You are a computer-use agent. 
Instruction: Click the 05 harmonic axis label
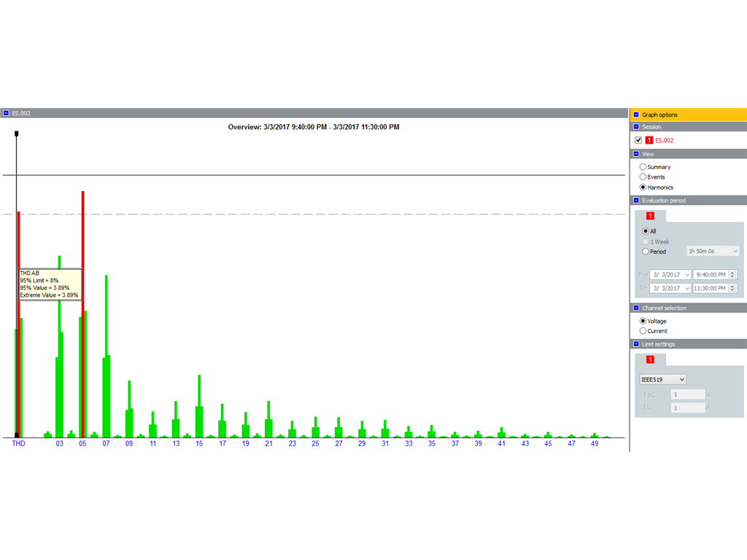pyautogui.click(x=82, y=443)
